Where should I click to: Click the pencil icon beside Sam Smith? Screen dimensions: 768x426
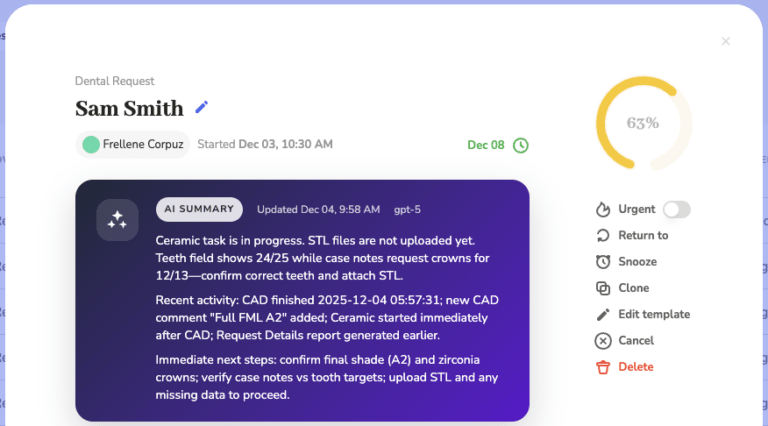coord(202,108)
